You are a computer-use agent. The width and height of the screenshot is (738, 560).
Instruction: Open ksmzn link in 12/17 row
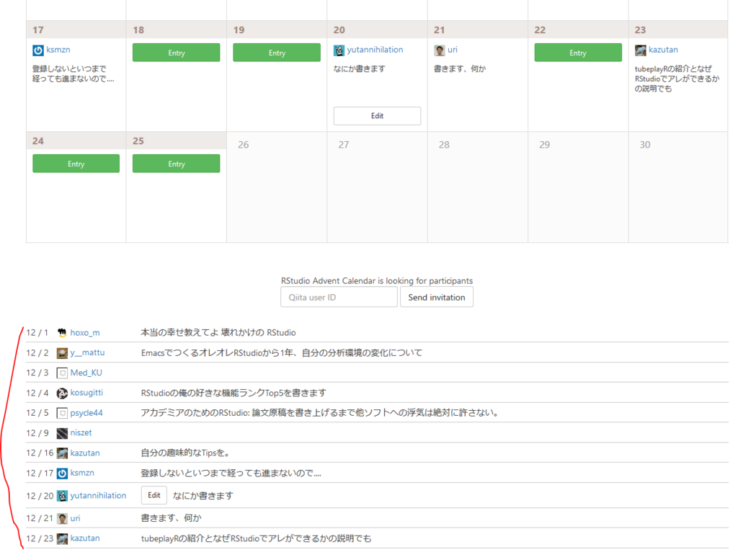82,473
